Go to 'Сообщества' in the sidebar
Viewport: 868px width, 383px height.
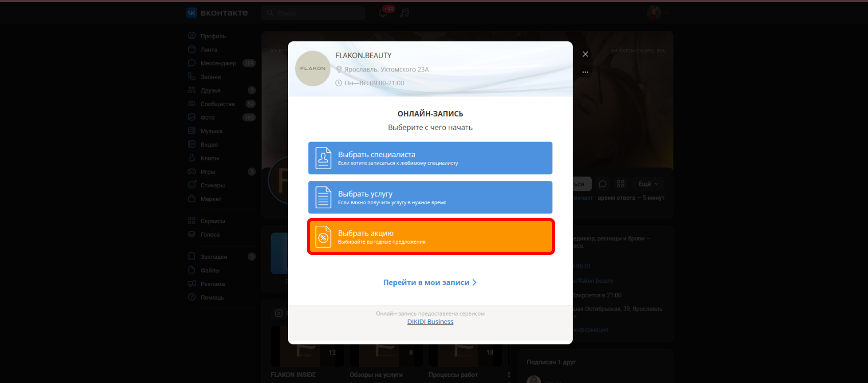(218, 104)
